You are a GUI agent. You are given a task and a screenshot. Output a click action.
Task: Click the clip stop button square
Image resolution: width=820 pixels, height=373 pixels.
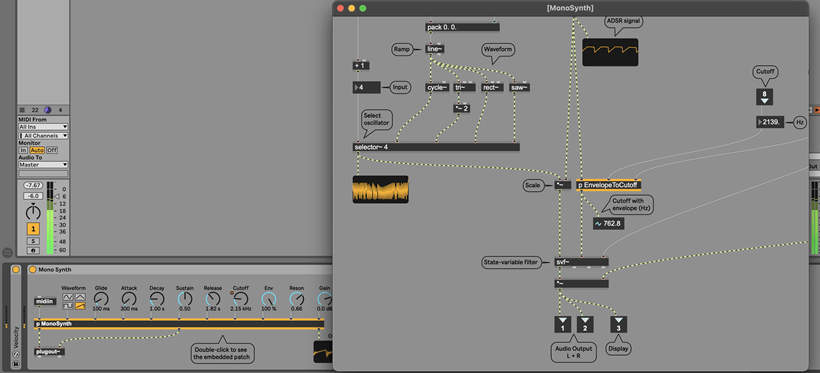point(22,110)
